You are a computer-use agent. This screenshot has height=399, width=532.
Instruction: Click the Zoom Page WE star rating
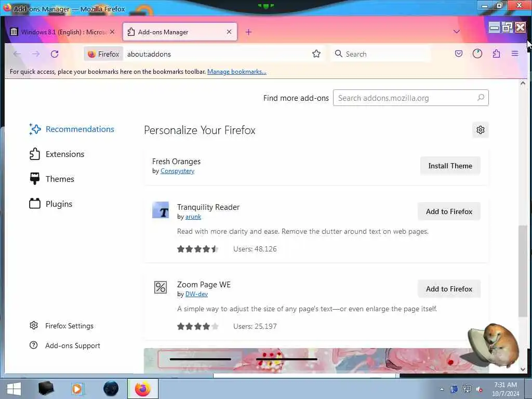pyautogui.click(x=197, y=326)
